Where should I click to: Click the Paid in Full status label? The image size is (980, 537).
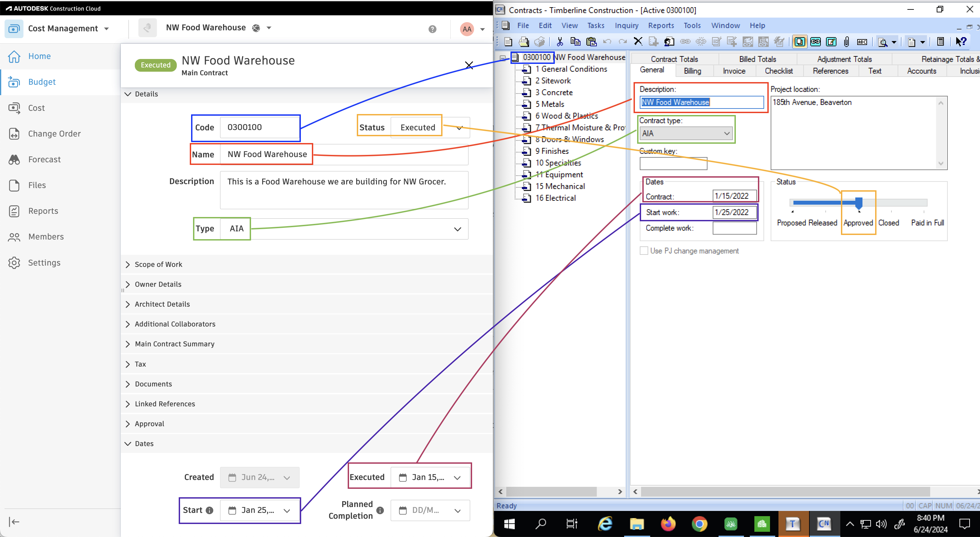click(x=927, y=223)
